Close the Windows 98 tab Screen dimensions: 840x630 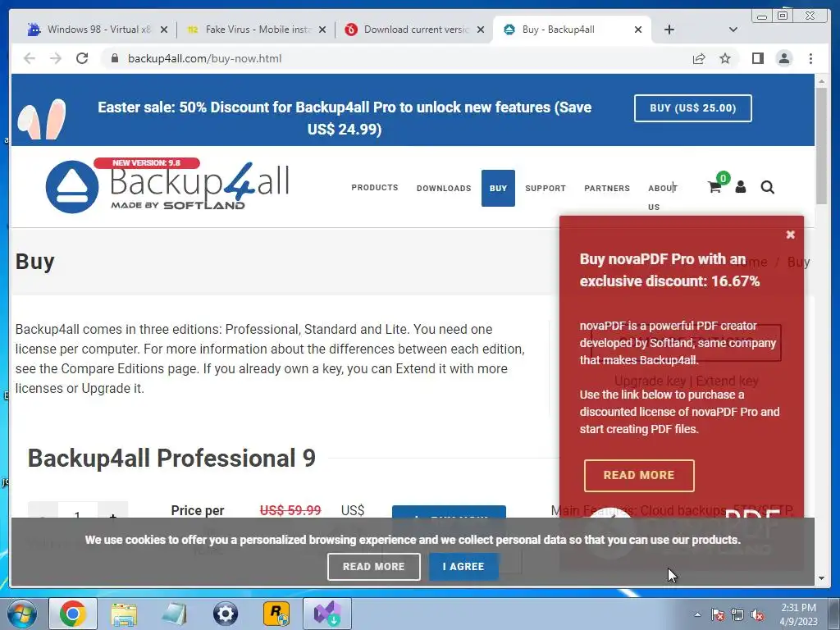coord(164,30)
